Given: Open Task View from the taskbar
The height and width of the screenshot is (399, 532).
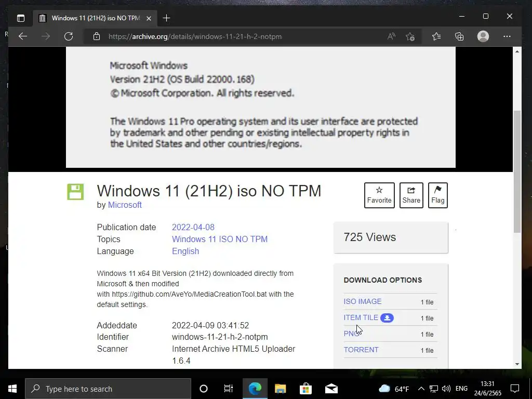Looking at the screenshot, I should [x=229, y=389].
